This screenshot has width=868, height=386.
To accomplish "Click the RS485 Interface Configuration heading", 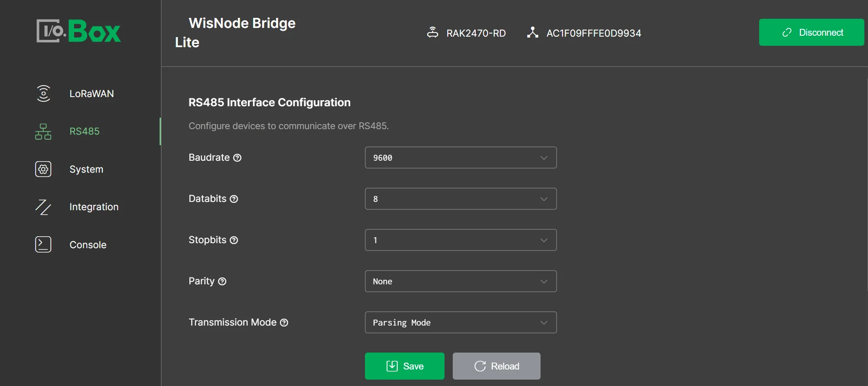I will coord(270,102).
